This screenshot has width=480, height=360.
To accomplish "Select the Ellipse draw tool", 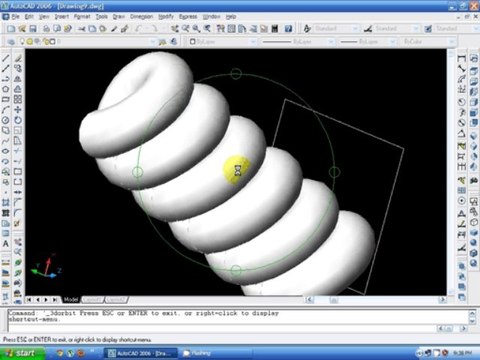I will 6,151.
